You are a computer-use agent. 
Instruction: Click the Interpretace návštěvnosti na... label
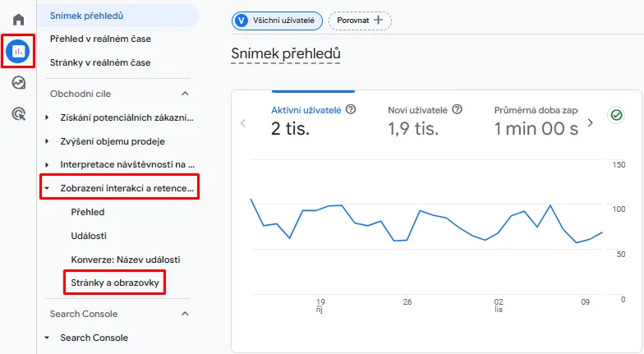(x=127, y=164)
